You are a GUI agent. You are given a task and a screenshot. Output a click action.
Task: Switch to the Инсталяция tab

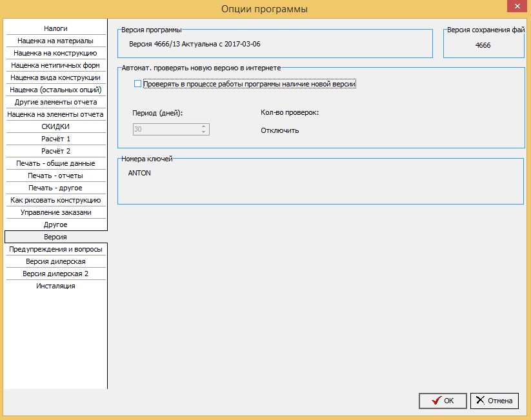point(55,286)
